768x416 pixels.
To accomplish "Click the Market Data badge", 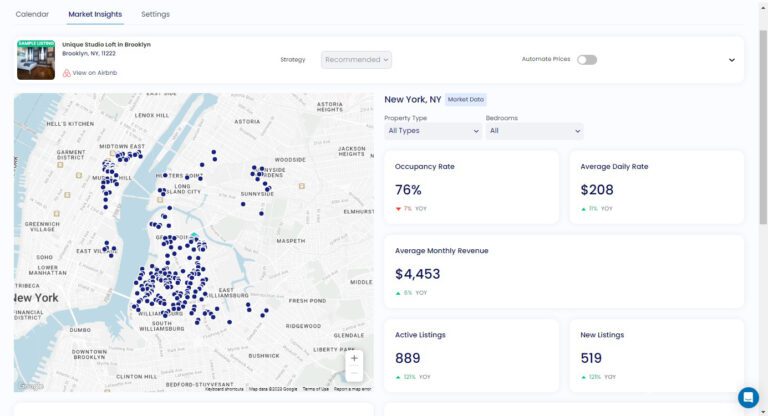I will [x=465, y=100].
